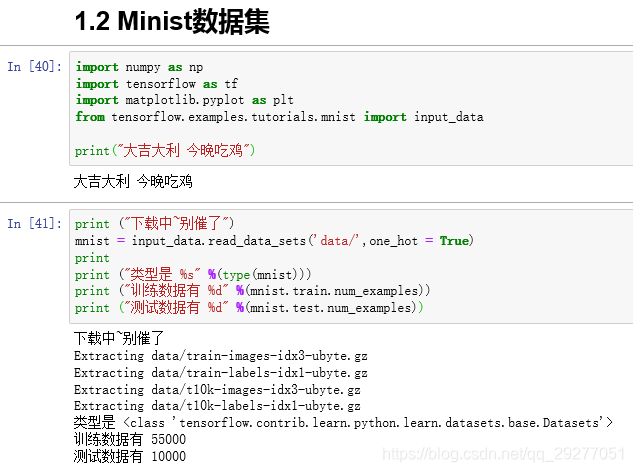Click output "Extracting data/train-labels-idx1-ubyte.gz"

220,373
